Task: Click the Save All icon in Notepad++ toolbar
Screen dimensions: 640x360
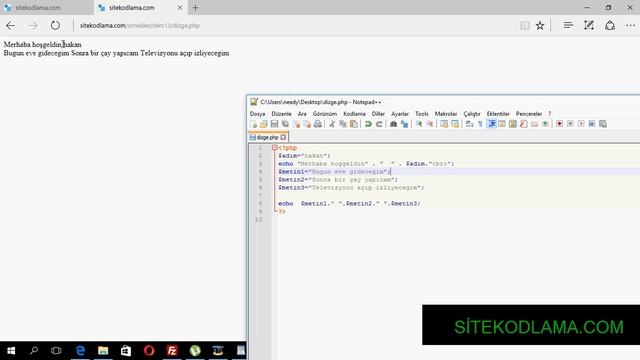Action: [x=285, y=124]
